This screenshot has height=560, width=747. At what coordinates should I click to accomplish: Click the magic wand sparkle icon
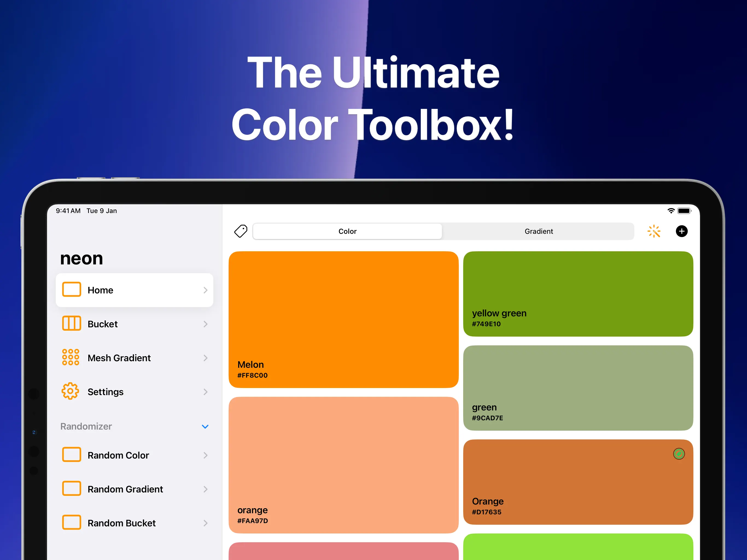654,231
